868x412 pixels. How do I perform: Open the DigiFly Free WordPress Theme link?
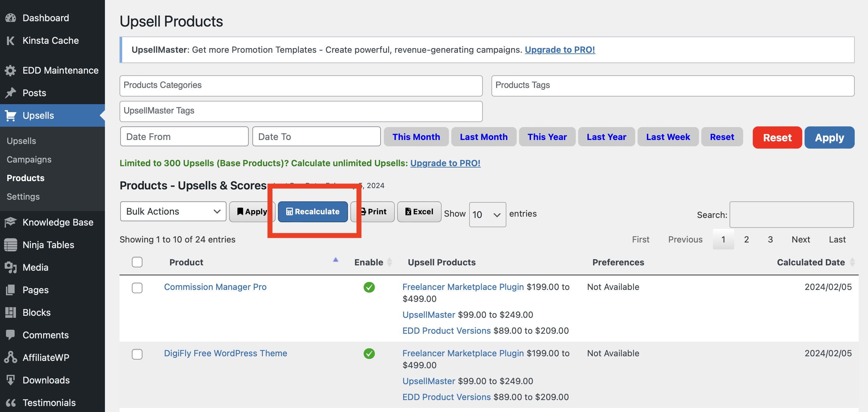(x=225, y=353)
